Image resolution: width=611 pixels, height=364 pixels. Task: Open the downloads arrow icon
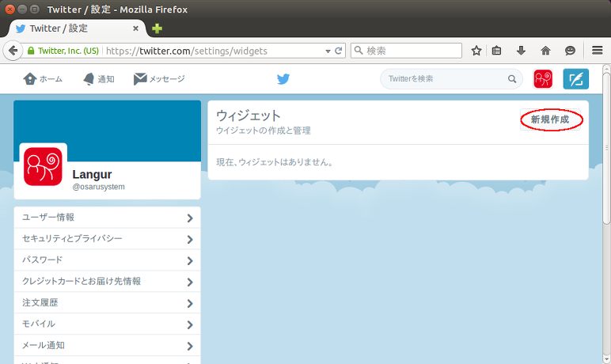[x=521, y=51]
